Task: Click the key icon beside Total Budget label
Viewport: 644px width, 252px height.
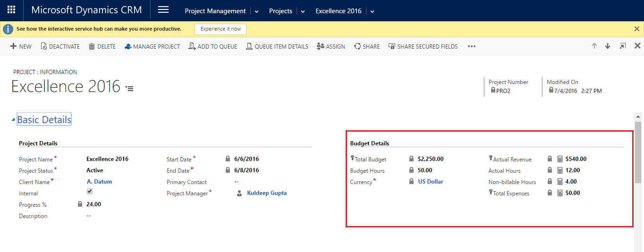Action: point(352,159)
